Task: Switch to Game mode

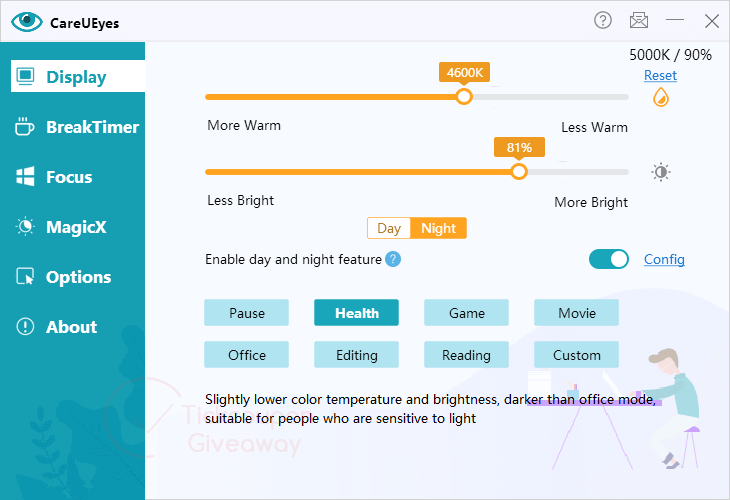Action: 466,313
